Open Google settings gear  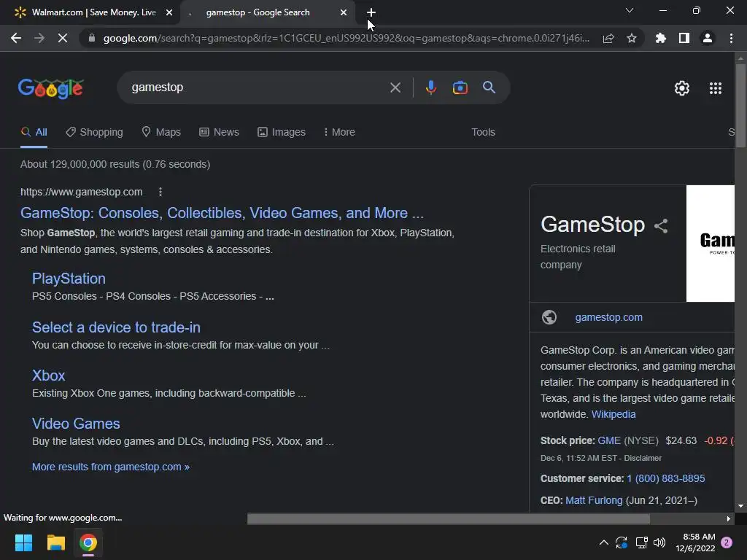682,88
